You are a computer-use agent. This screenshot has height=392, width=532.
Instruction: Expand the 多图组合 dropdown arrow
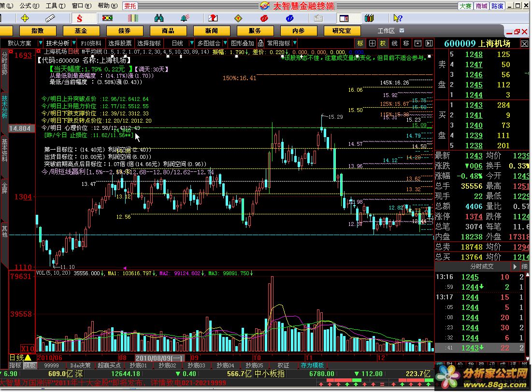[x=225, y=43]
